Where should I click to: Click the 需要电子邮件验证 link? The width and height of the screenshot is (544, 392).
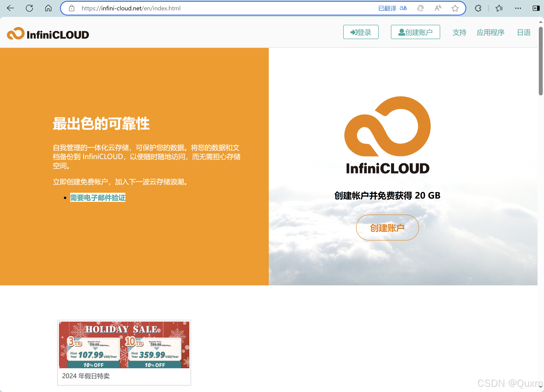tap(98, 198)
